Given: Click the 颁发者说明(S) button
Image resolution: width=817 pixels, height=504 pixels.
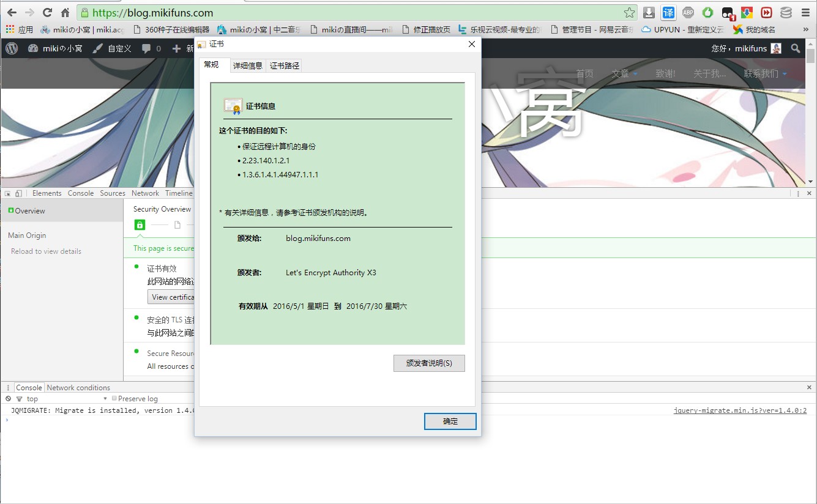Looking at the screenshot, I should click(x=429, y=363).
